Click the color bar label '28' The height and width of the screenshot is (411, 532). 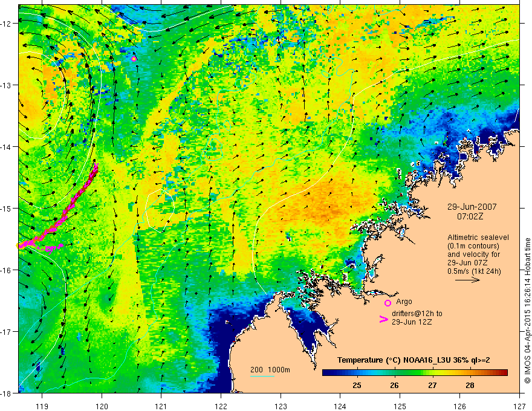click(470, 385)
